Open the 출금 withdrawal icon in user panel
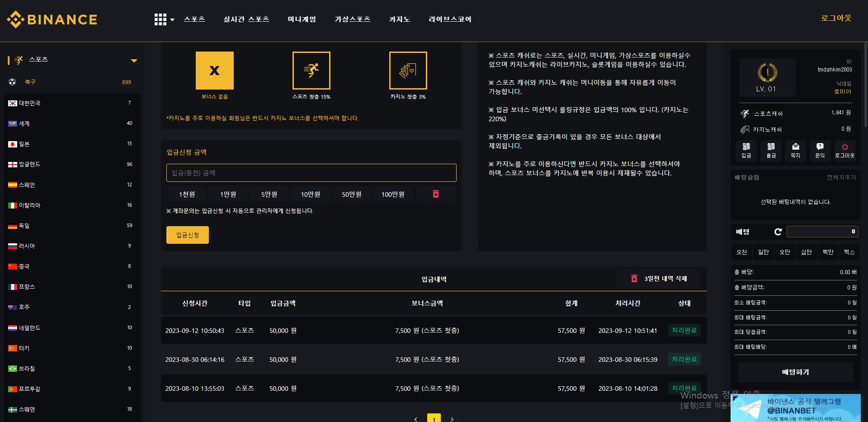The image size is (868, 422). tap(771, 150)
